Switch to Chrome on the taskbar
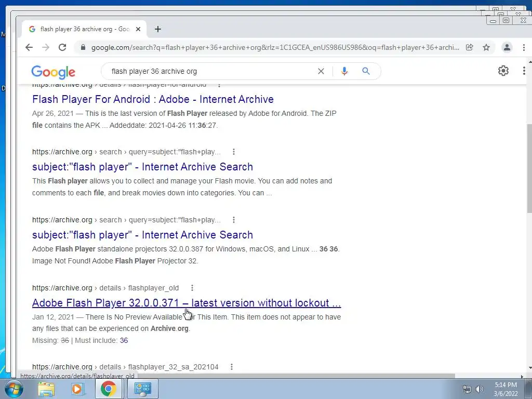The width and height of the screenshot is (532, 399). click(108, 389)
